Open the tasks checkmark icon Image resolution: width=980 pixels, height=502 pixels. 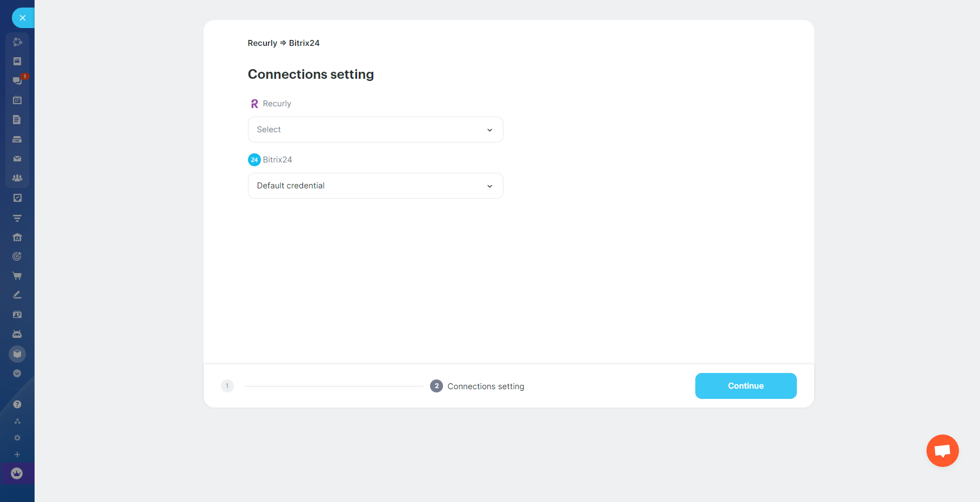click(17, 198)
